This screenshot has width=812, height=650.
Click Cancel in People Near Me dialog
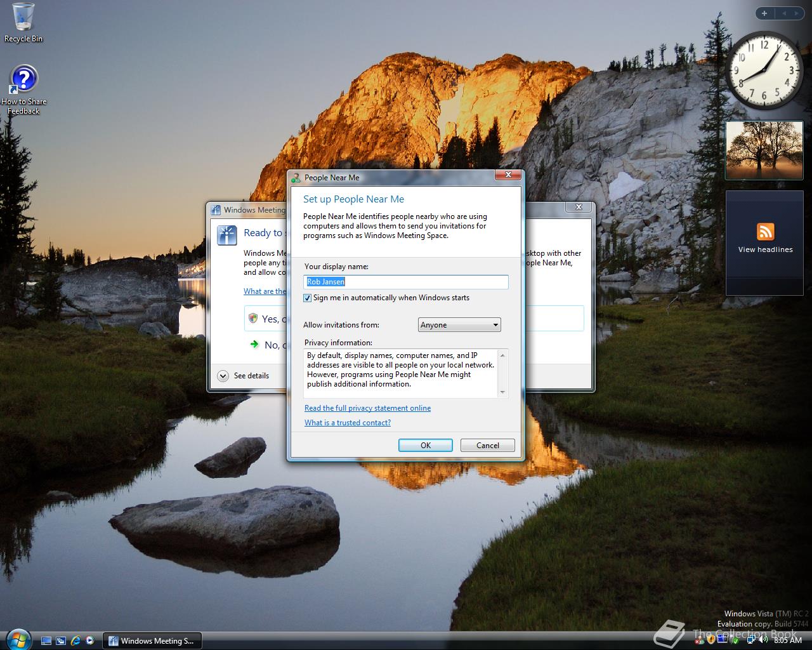click(488, 446)
